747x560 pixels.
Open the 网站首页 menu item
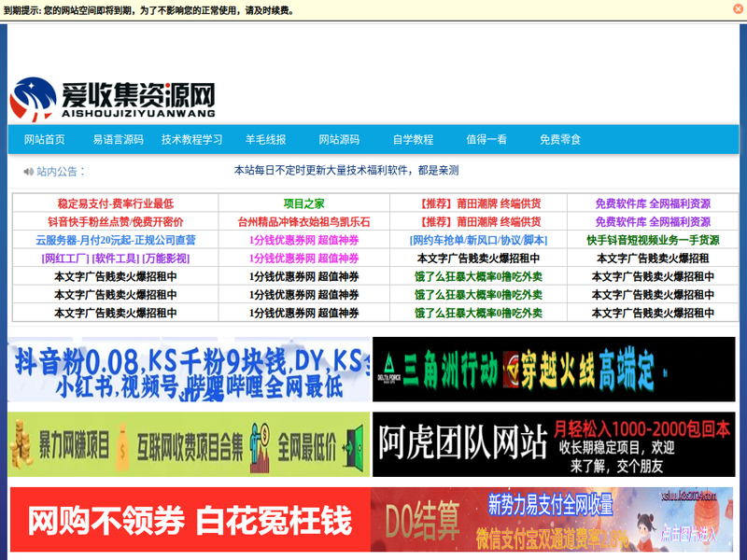pyautogui.click(x=44, y=139)
